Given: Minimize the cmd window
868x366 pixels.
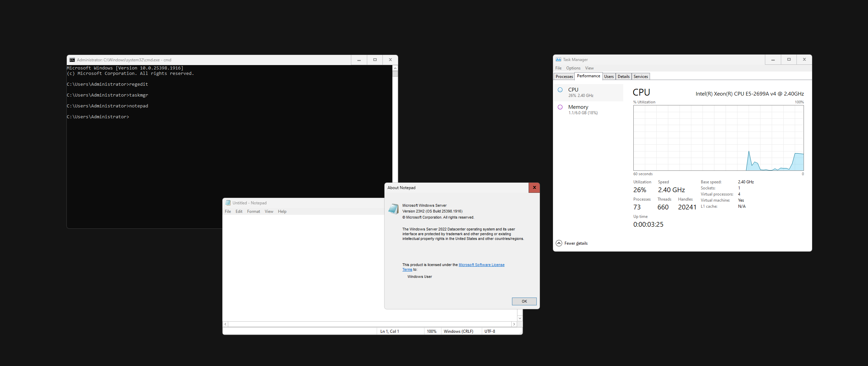Looking at the screenshot, I should (359, 60).
